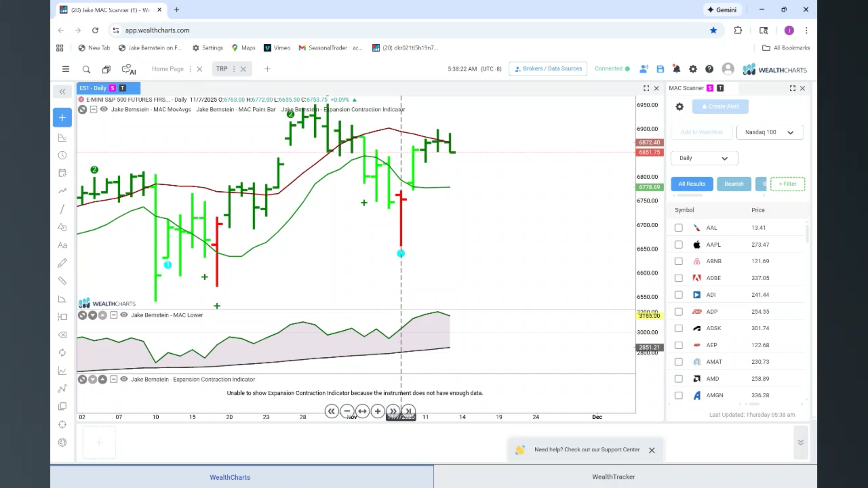Select the pencil drawing tool
This screenshot has height=488, width=868.
(62, 263)
